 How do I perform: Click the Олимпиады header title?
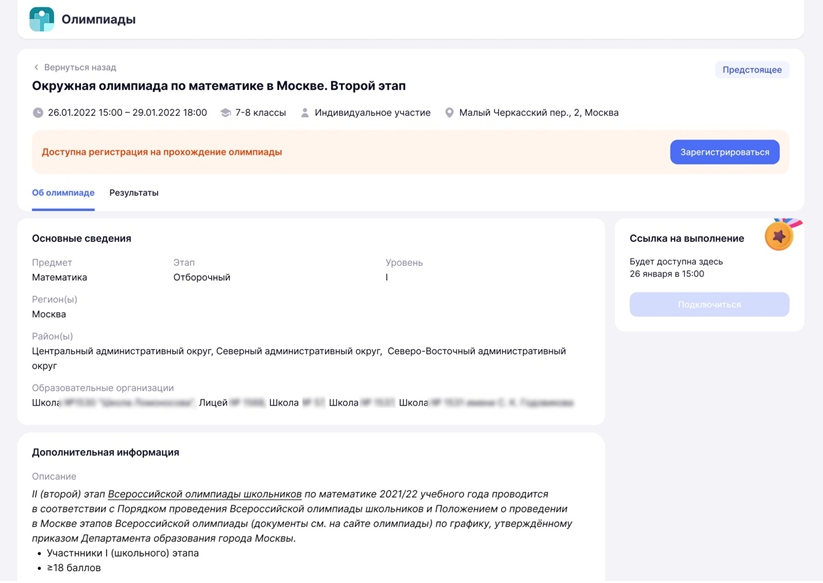(98, 19)
